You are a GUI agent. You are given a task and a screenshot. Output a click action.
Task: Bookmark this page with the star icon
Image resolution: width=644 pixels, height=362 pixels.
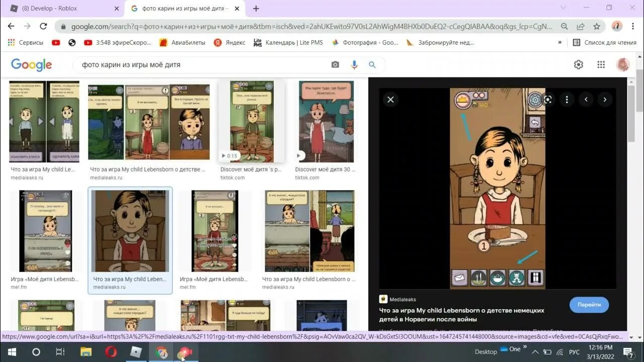point(597,26)
